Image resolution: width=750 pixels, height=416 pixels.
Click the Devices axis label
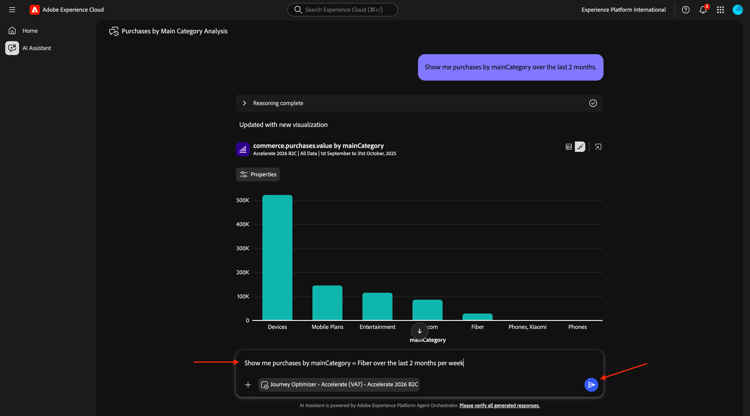pyautogui.click(x=277, y=327)
